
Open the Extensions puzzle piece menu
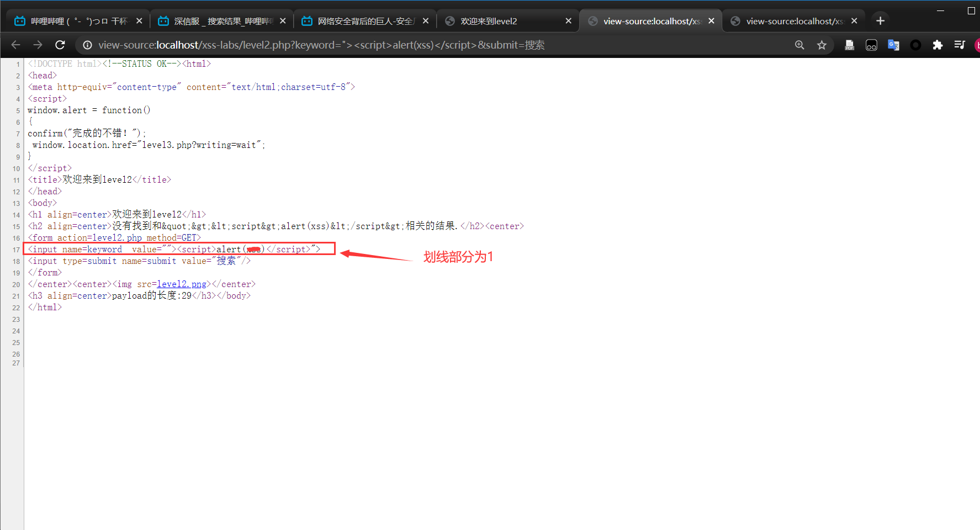tap(937, 45)
